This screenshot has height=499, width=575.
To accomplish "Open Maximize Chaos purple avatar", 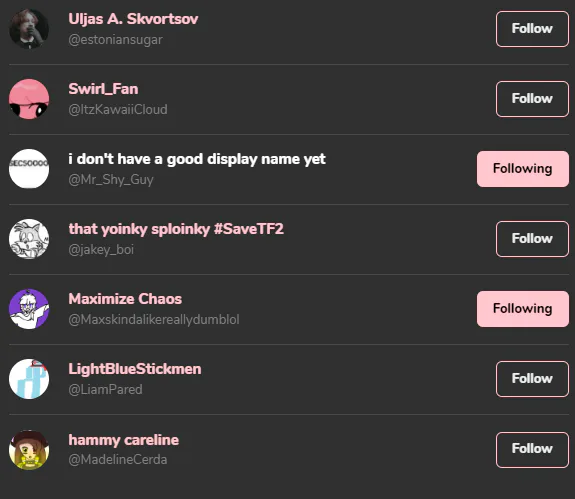I will [x=29, y=309].
